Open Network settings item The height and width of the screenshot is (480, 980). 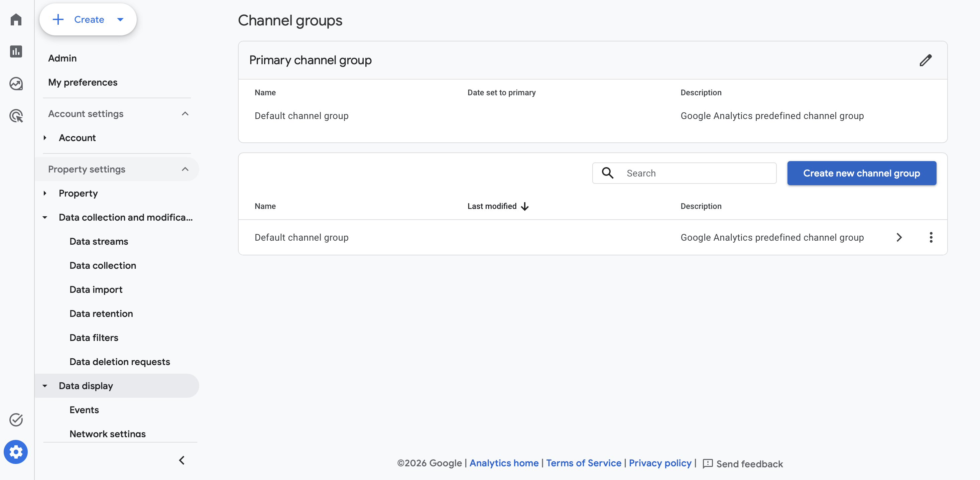pos(107,434)
